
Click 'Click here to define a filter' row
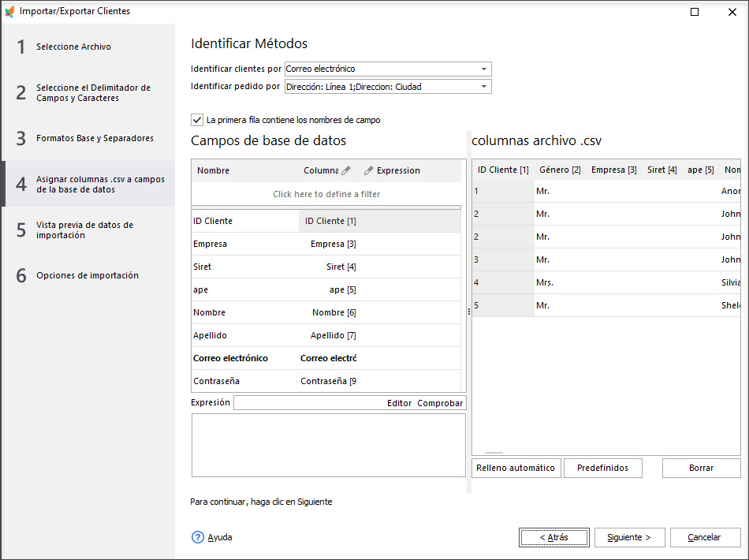(x=326, y=194)
